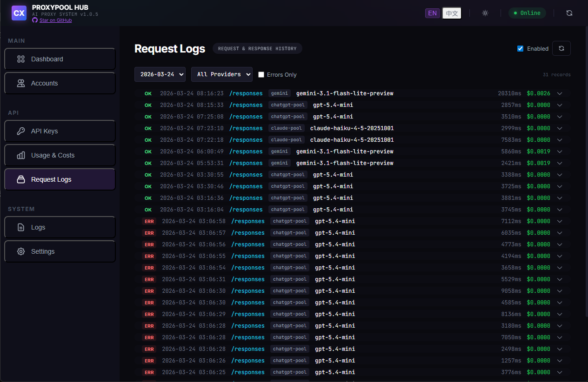Switch interface language to 中文
The height and width of the screenshot is (382, 588).
coord(451,13)
